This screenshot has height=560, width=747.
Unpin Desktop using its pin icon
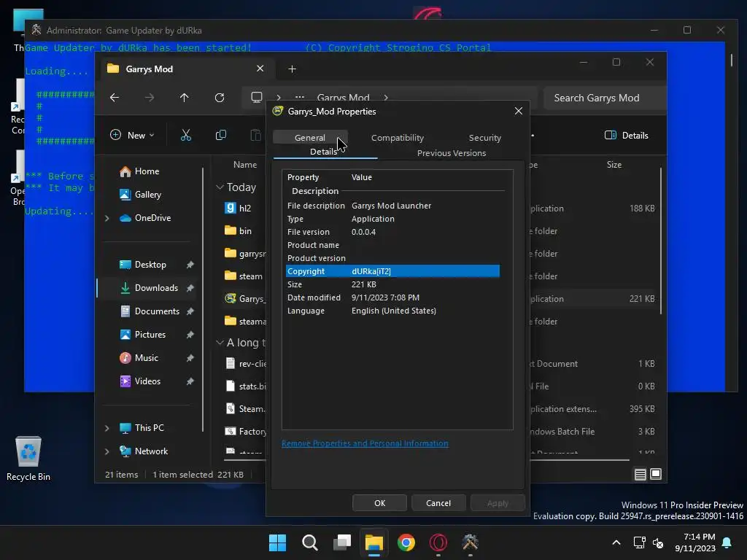tap(190, 265)
